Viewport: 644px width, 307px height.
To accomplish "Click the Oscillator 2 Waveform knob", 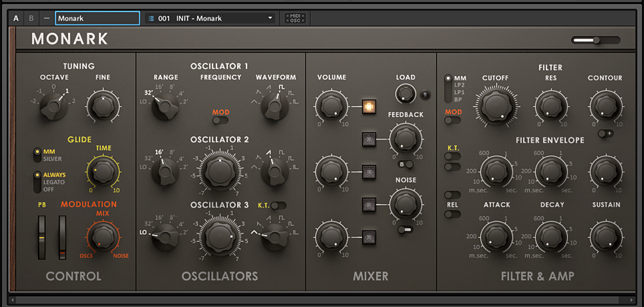I will click(x=275, y=172).
